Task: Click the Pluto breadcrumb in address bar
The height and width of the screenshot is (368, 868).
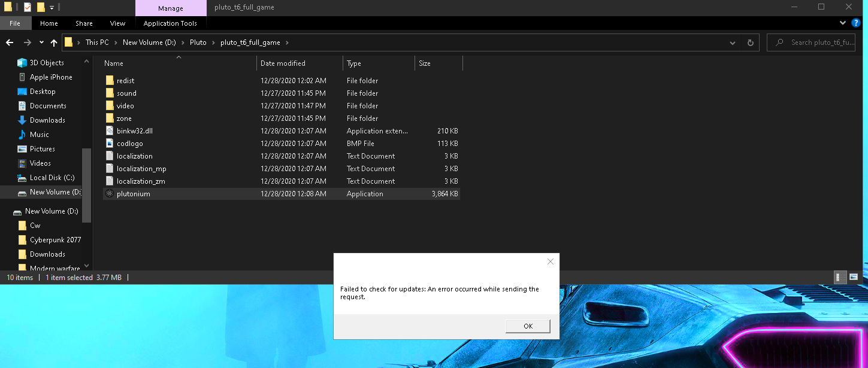Action: point(198,42)
